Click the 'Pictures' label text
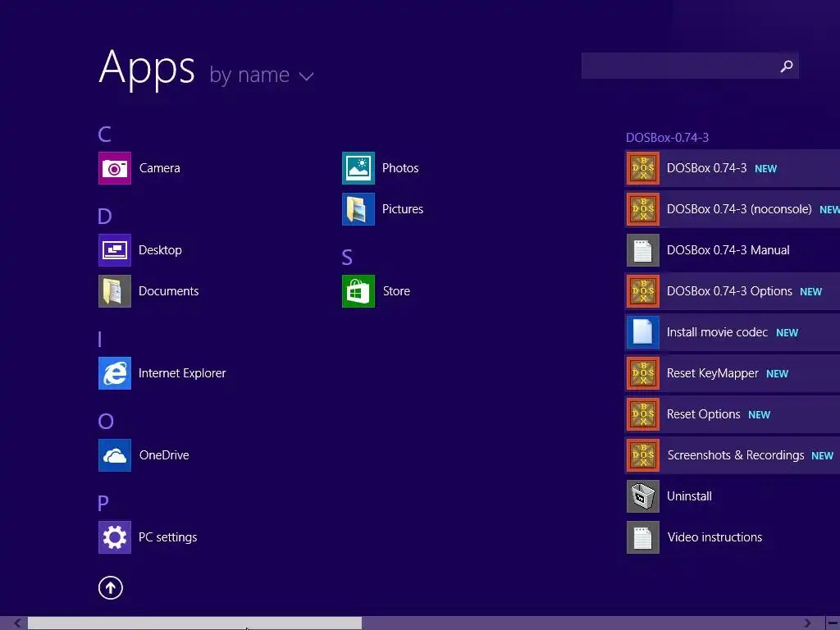The image size is (840, 630). [x=403, y=209]
